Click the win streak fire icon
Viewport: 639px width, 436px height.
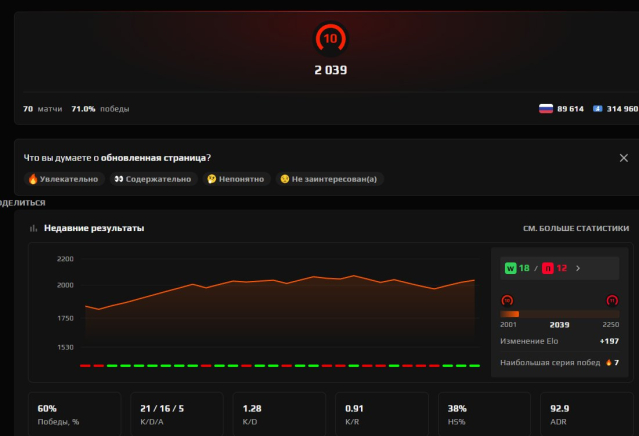[608, 362]
